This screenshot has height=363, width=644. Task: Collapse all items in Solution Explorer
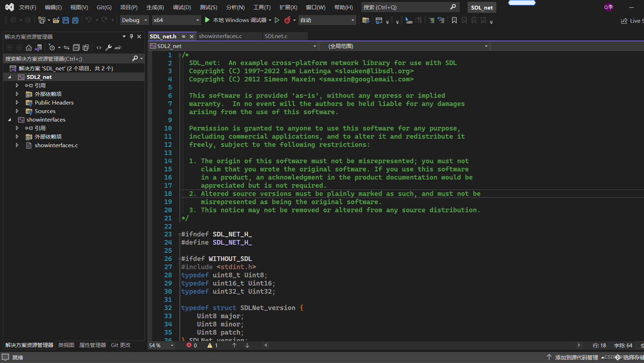tap(76, 47)
